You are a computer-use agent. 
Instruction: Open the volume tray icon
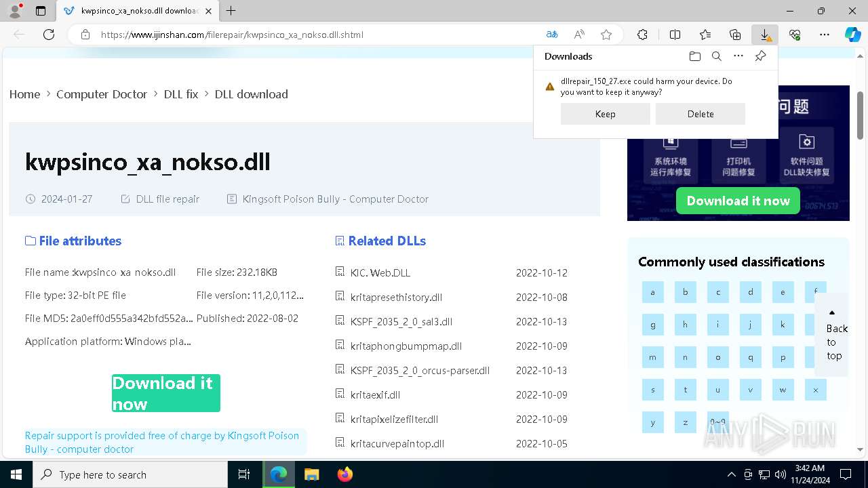coord(780,474)
